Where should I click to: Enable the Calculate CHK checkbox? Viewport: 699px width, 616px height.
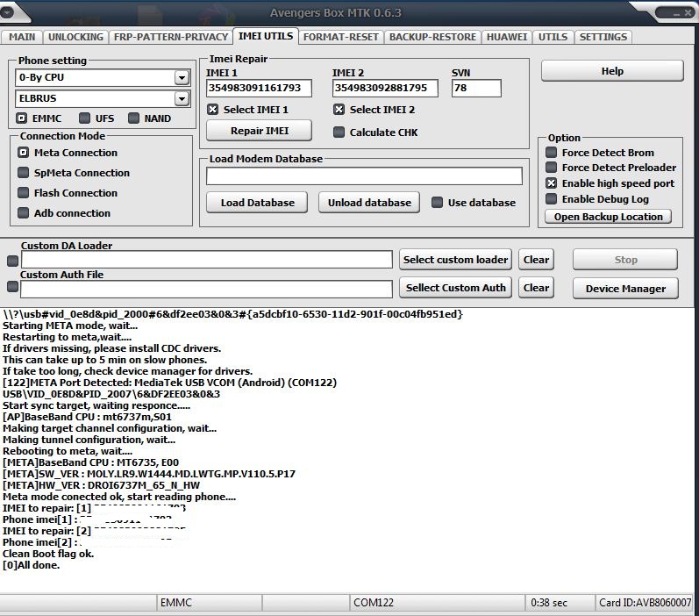coord(339,132)
